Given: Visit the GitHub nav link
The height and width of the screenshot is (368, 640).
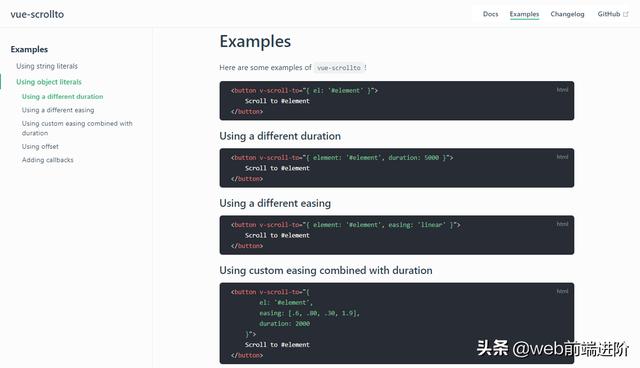Looking at the screenshot, I should tap(609, 14).
